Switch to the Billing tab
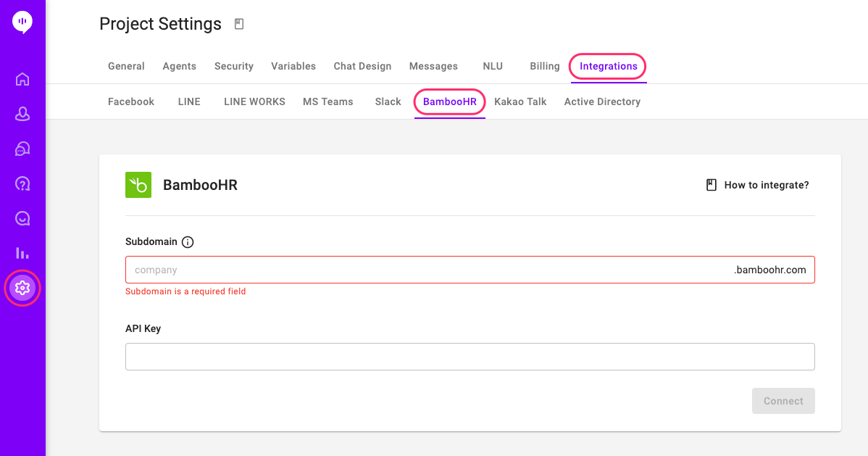This screenshot has height=456, width=868. pyautogui.click(x=545, y=67)
